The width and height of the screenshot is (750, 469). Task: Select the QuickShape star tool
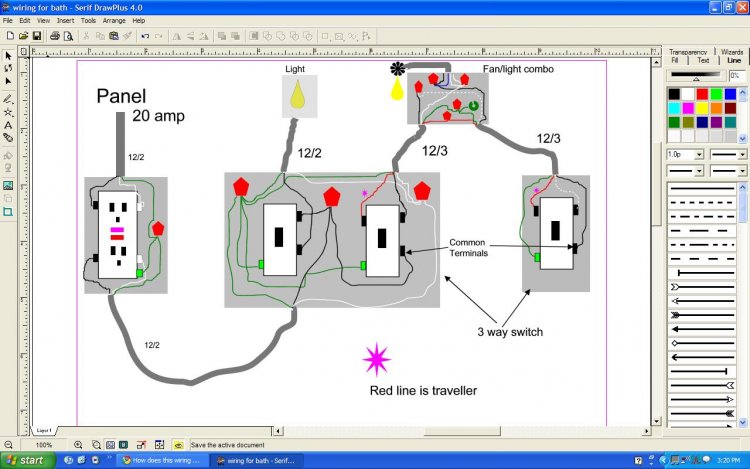coord(9,112)
